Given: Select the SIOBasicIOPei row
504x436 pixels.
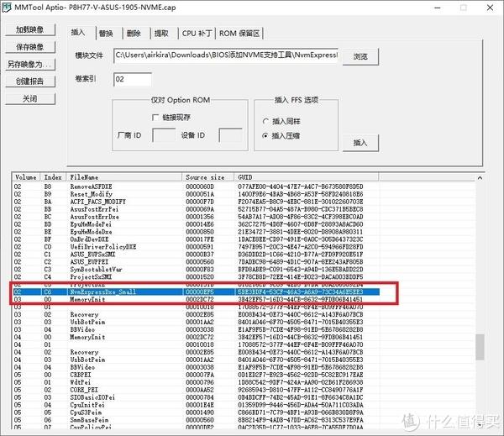Looking at the screenshot, I should pos(196,397).
